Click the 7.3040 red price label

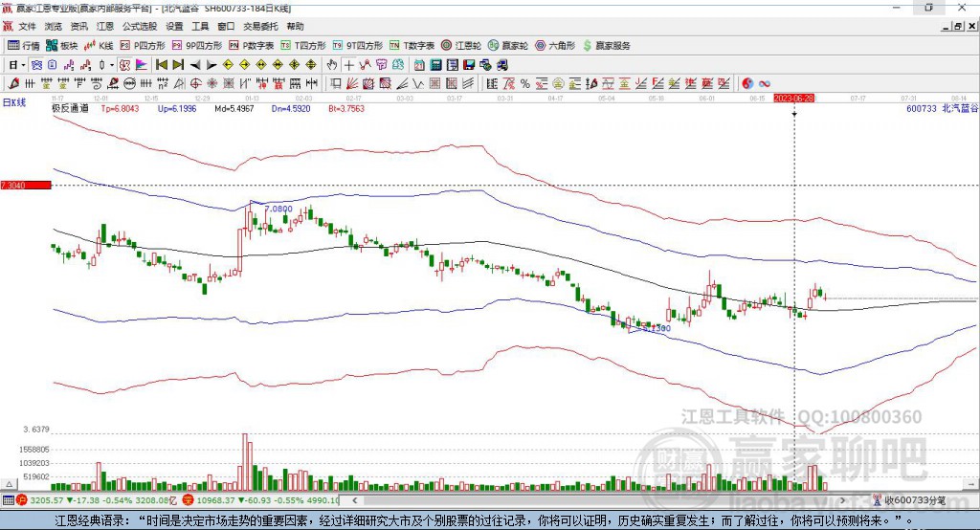coord(26,185)
